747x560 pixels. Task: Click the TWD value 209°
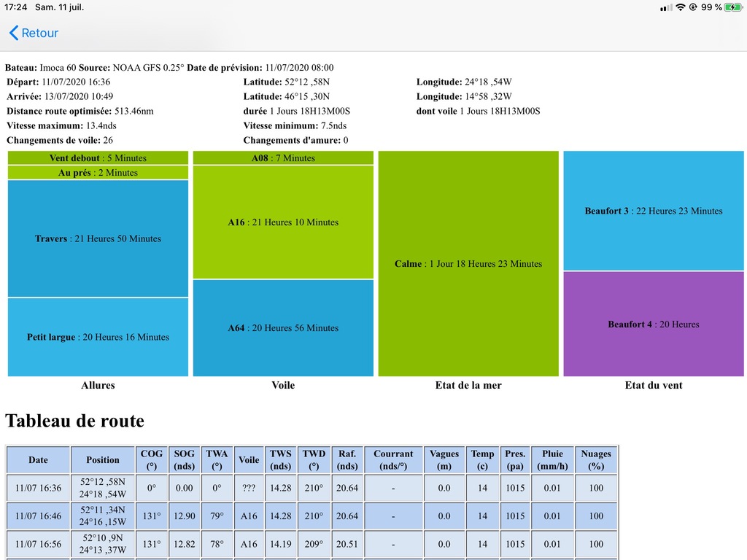314,544
